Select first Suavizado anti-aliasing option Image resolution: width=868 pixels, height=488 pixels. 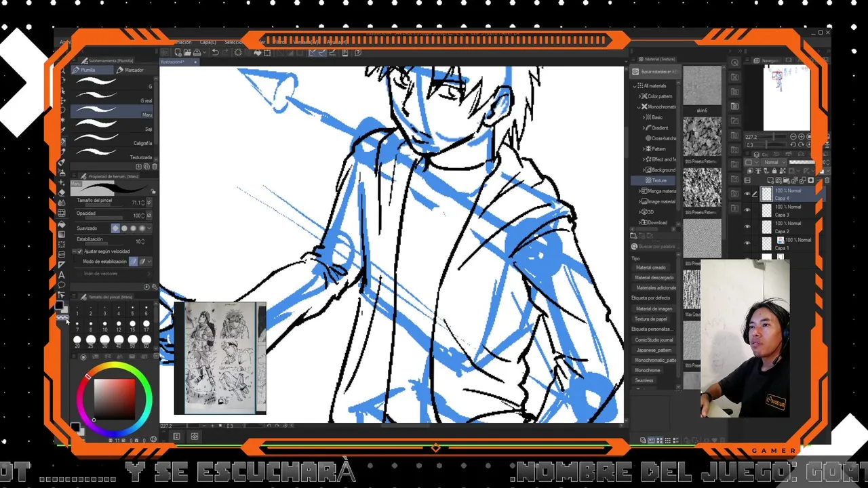115,228
